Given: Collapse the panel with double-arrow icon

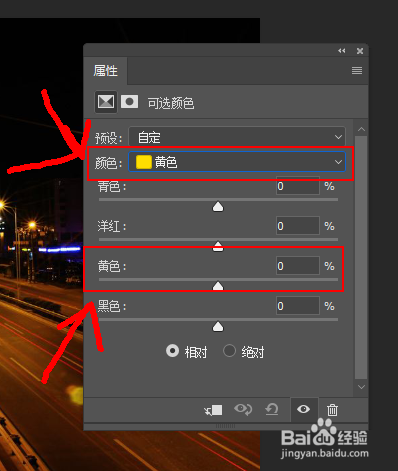Looking at the screenshot, I should 342,51.
